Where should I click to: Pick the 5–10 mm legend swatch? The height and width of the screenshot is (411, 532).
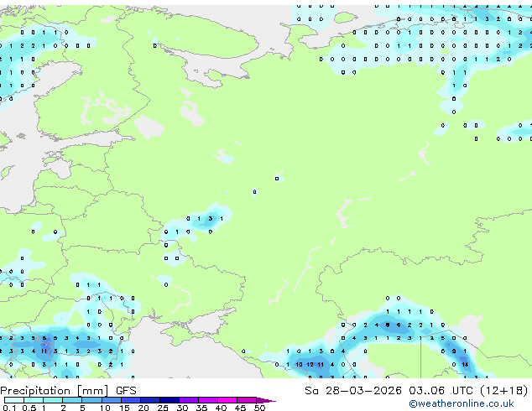[91, 400]
